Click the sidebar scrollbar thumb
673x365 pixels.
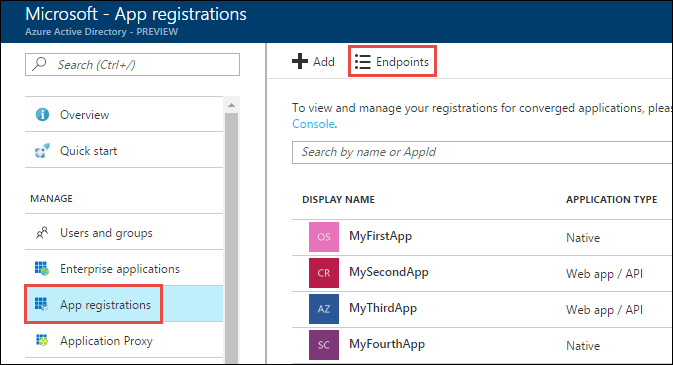point(231,238)
